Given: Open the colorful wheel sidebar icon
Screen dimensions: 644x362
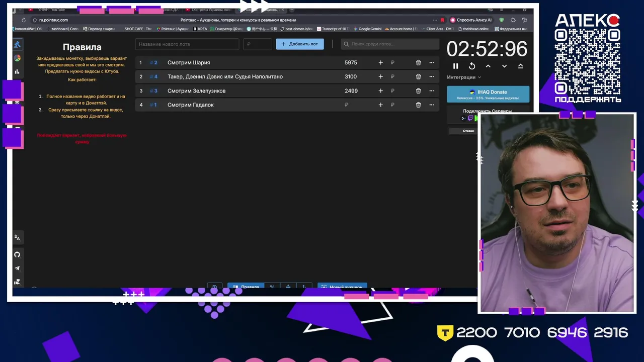Looking at the screenshot, I should [x=17, y=58].
